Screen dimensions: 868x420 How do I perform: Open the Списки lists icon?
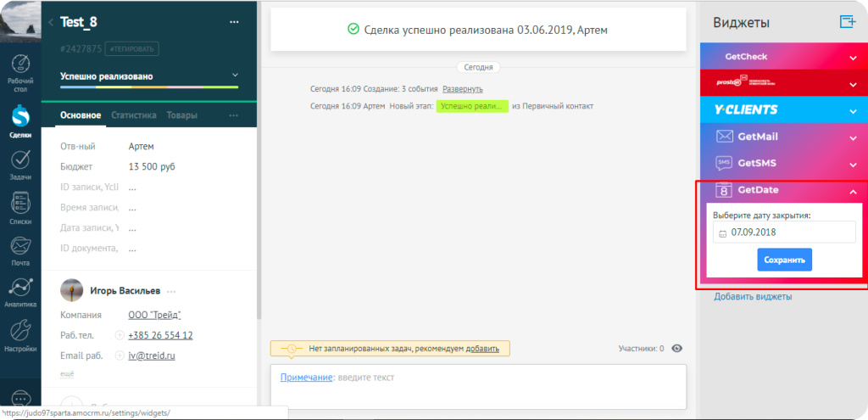click(x=20, y=207)
